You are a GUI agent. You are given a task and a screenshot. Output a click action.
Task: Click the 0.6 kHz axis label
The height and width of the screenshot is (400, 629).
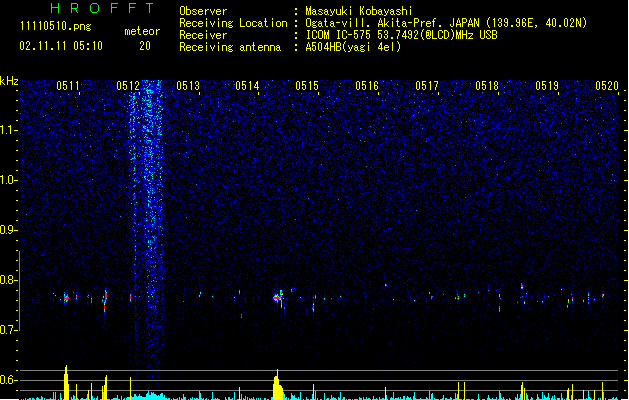coord(8,380)
